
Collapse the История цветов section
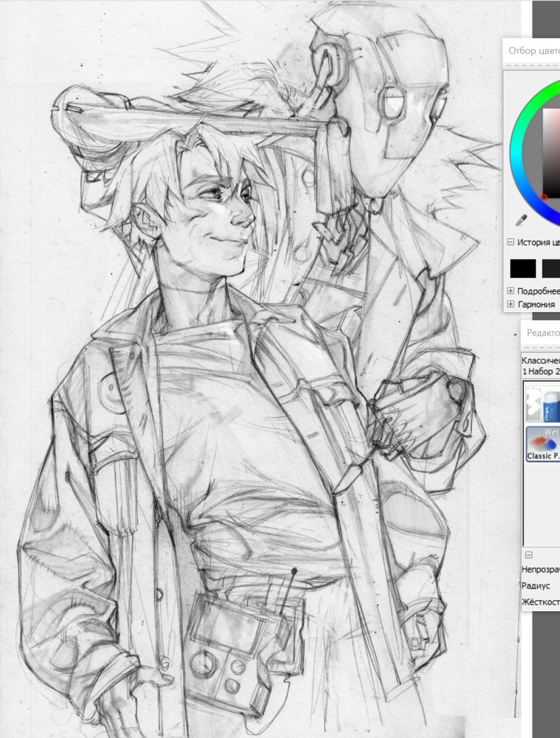(x=510, y=242)
